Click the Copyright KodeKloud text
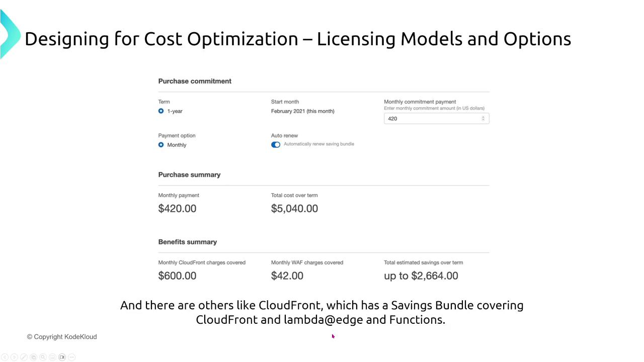 coord(62,337)
